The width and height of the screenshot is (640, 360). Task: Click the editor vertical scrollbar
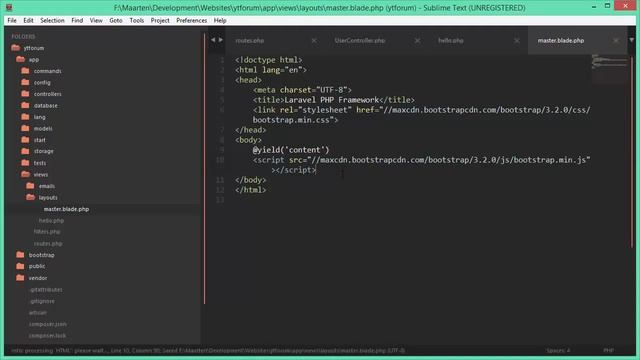click(632, 151)
